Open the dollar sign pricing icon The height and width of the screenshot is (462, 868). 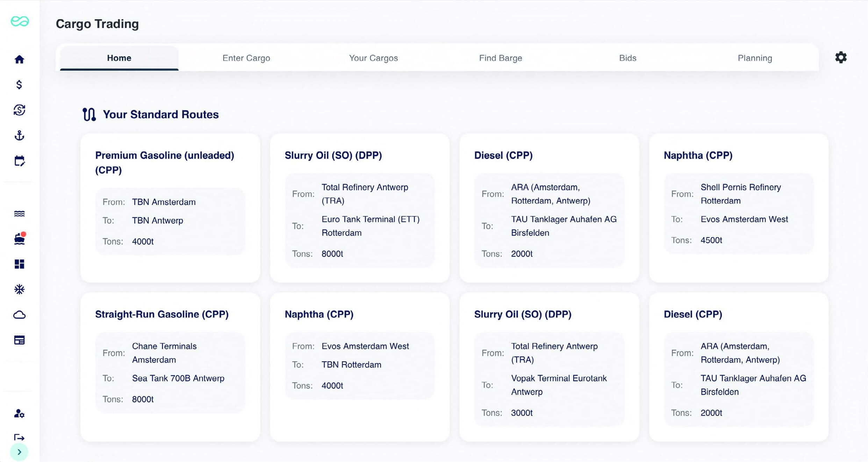click(x=19, y=85)
